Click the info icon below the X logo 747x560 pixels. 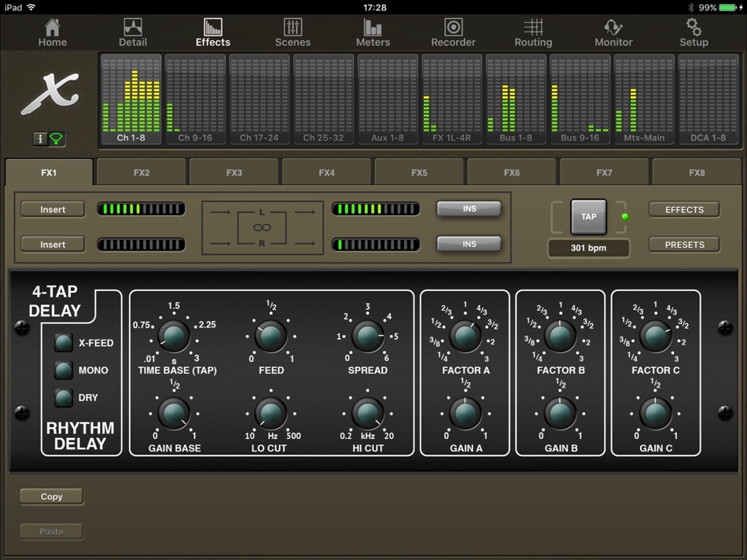(x=40, y=138)
